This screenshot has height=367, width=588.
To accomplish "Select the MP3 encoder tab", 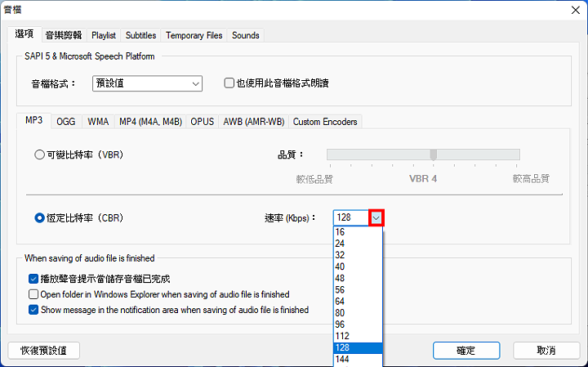I will pyautogui.click(x=33, y=120).
